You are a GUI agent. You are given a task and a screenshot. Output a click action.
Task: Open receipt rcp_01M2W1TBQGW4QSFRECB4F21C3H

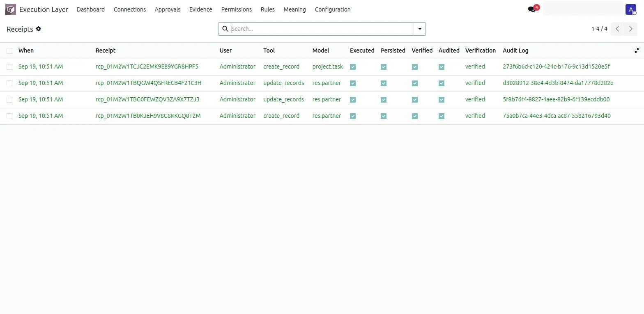149,83
